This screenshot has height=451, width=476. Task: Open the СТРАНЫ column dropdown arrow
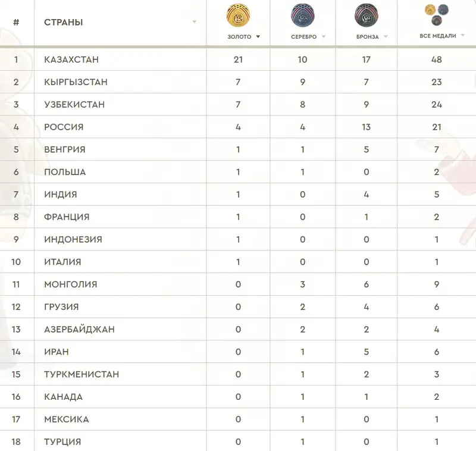point(194,23)
